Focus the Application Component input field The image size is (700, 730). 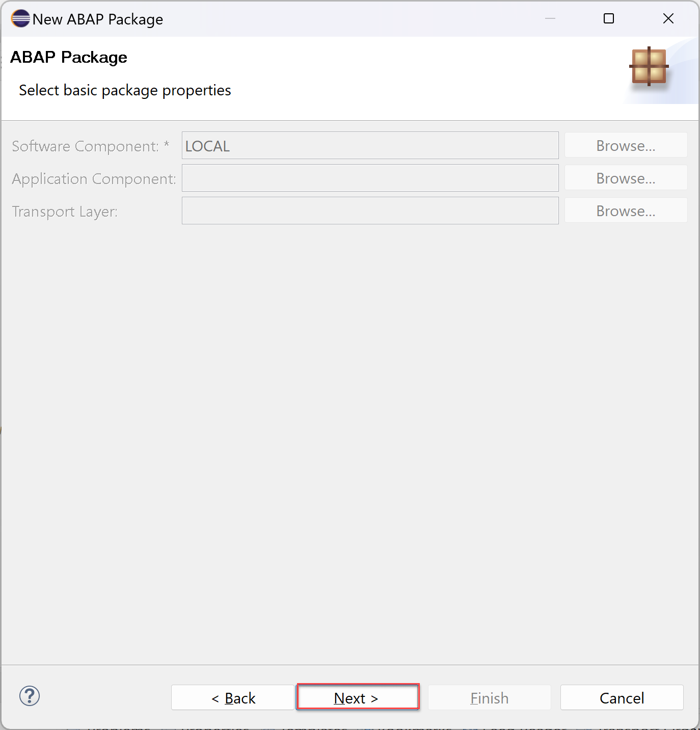[370, 178]
